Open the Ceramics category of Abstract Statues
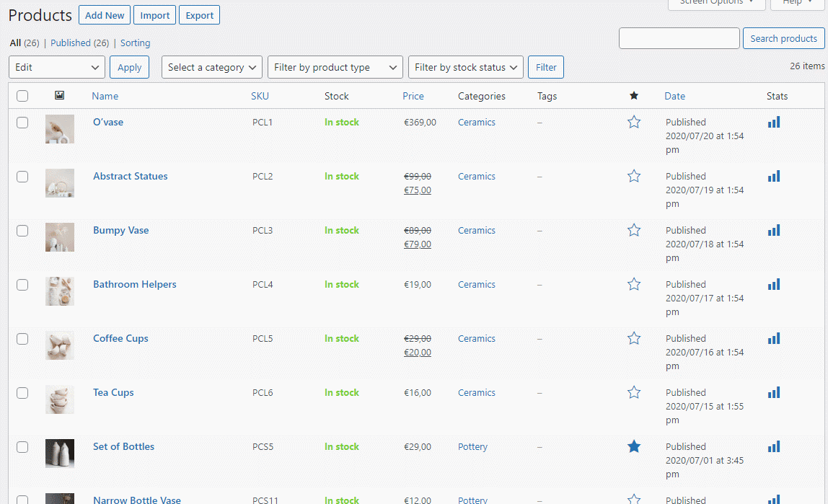The width and height of the screenshot is (828, 504). pos(477,177)
